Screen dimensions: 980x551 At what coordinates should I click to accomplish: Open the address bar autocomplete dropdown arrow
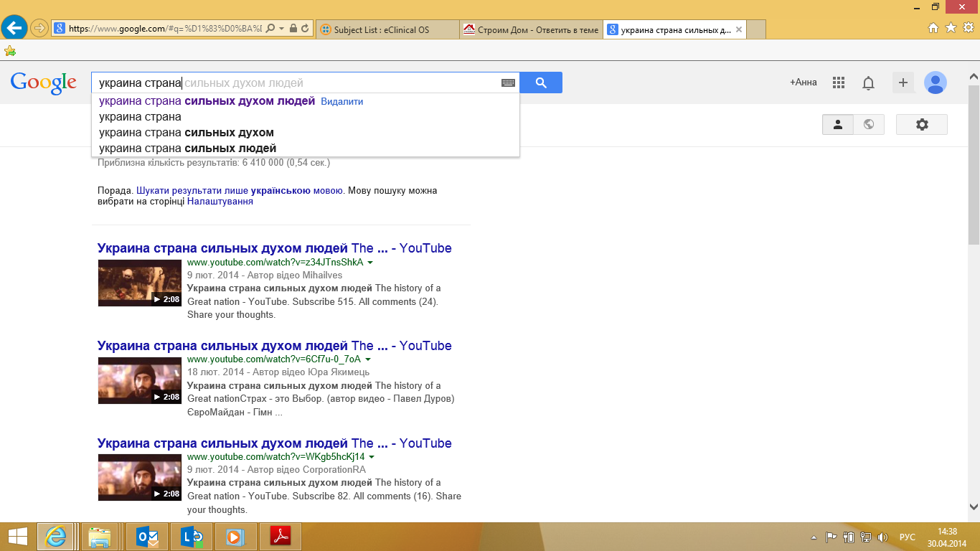(x=281, y=29)
